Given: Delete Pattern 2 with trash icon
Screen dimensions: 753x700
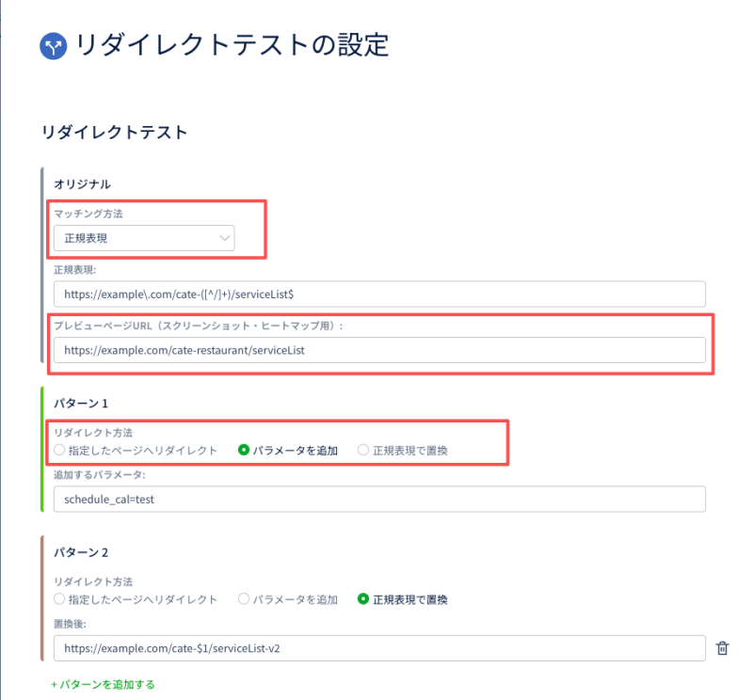Looking at the screenshot, I should coord(722,648).
